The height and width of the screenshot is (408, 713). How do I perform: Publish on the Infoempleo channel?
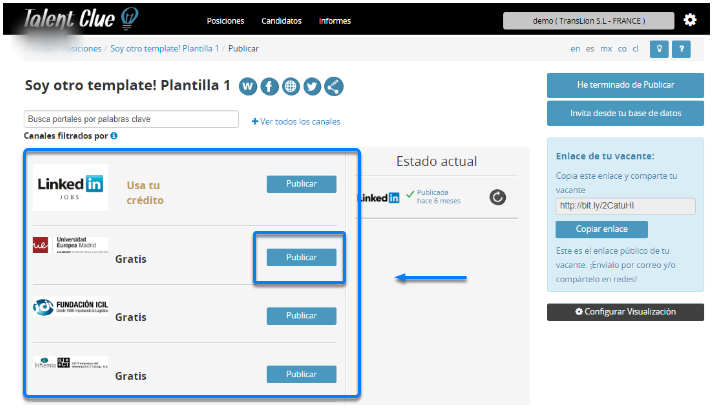[301, 374]
